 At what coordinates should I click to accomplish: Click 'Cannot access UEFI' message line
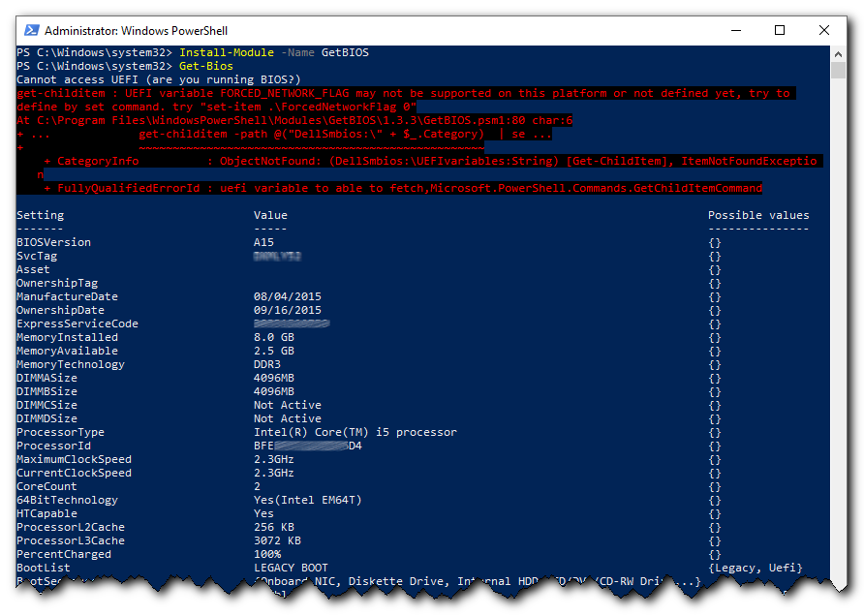[159, 79]
